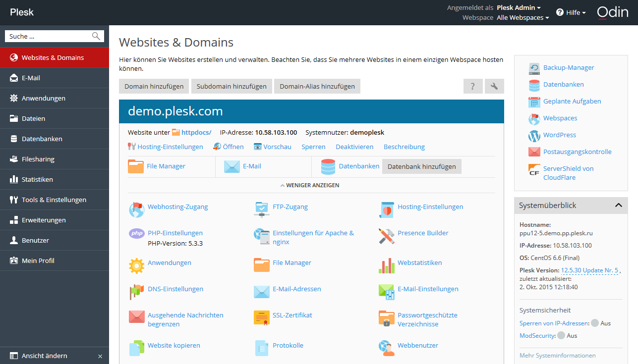Click Mehr Systeminformationen link
This screenshot has height=364, width=638.
point(558,355)
